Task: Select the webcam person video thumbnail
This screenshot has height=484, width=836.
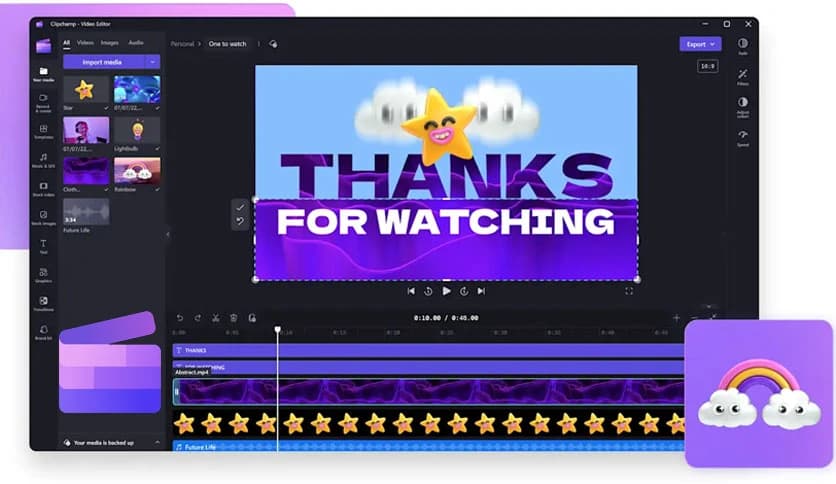Action: [86, 131]
